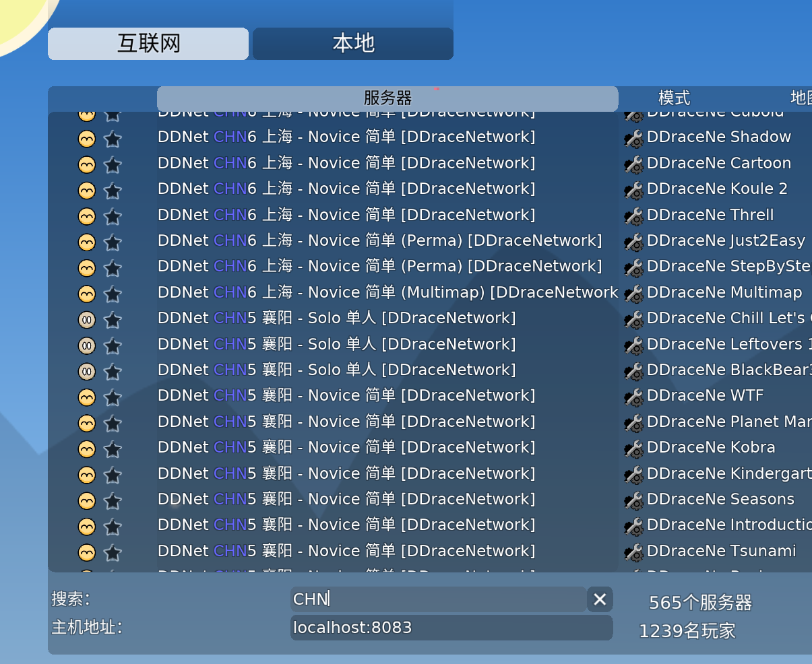Click the DDraceNe Leftovers map text
Image resolution: width=812 pixels, height=664 pixels.
729,344
